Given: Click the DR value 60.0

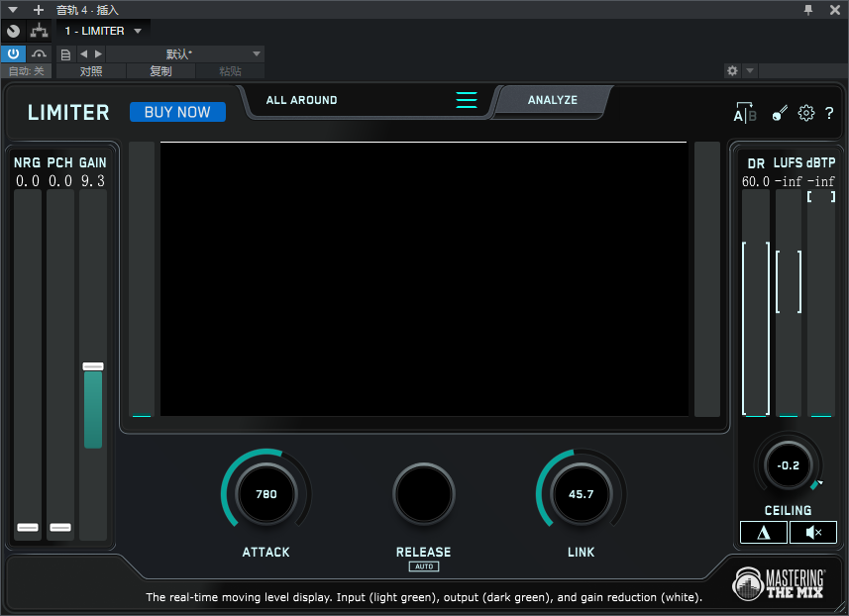Looking at the screenshot, I should click(755, 181).
